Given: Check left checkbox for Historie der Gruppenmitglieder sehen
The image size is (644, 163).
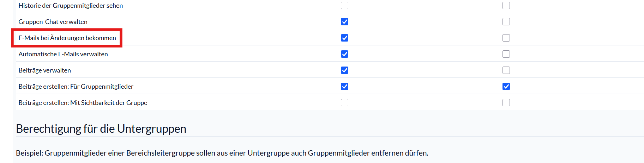Looking at the screenshot, I should click(x=344, y=6).
